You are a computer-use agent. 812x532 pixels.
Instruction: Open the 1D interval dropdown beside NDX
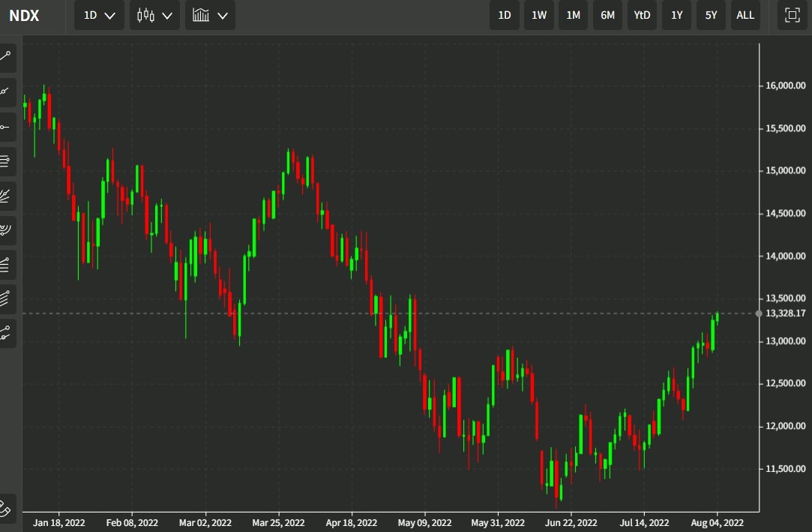(x=99, y=15)
